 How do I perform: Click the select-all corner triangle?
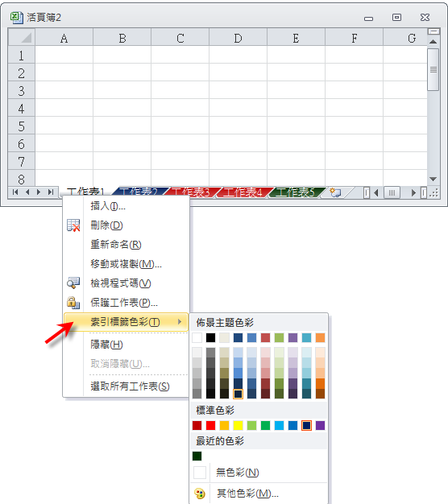point(22,37)
